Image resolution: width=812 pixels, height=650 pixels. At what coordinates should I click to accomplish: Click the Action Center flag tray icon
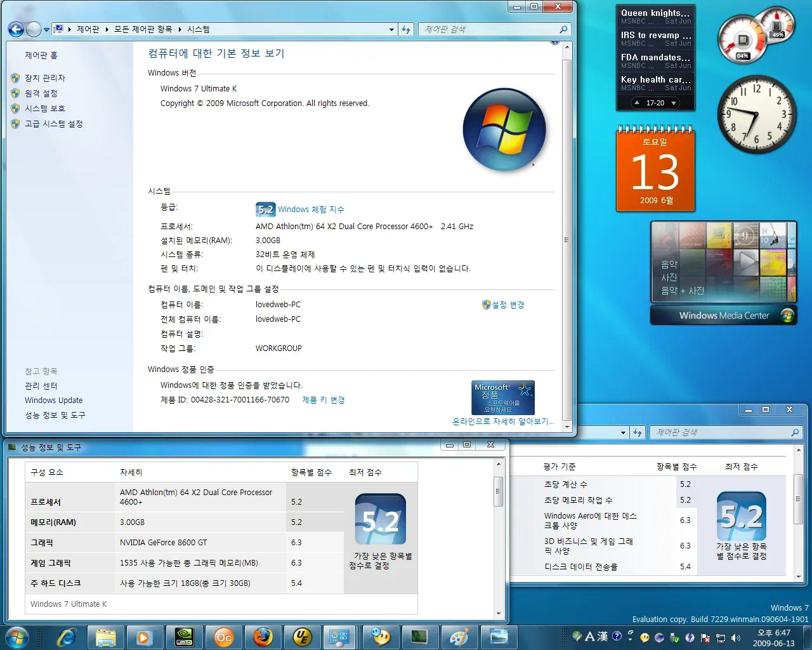[x=705, y=637]
